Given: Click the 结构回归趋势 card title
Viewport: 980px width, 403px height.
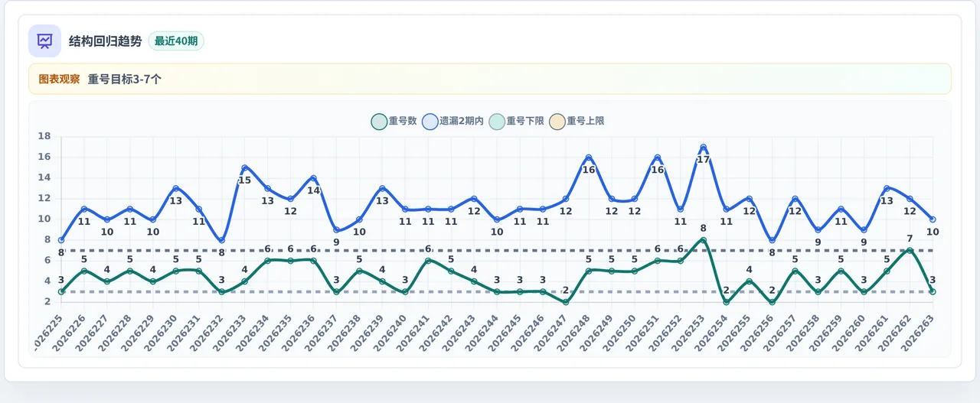Looking at the screenshot, I should (106, 41).
